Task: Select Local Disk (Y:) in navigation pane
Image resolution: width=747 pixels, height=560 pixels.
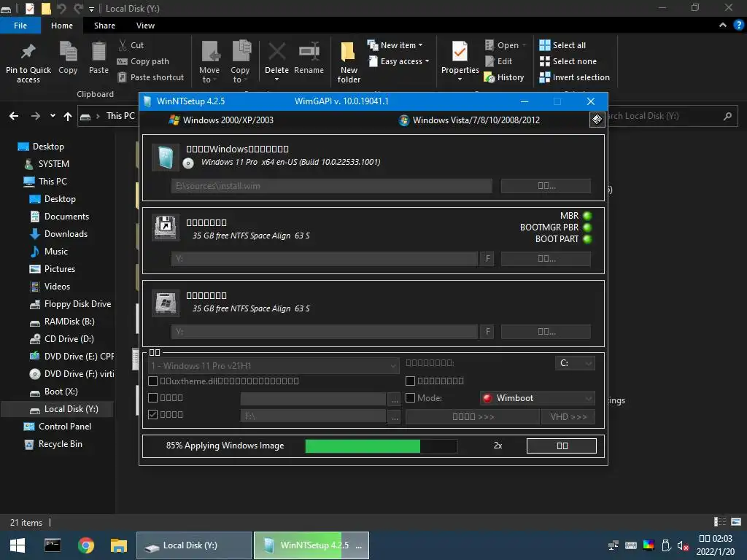Action: click(x=57, y=409)
